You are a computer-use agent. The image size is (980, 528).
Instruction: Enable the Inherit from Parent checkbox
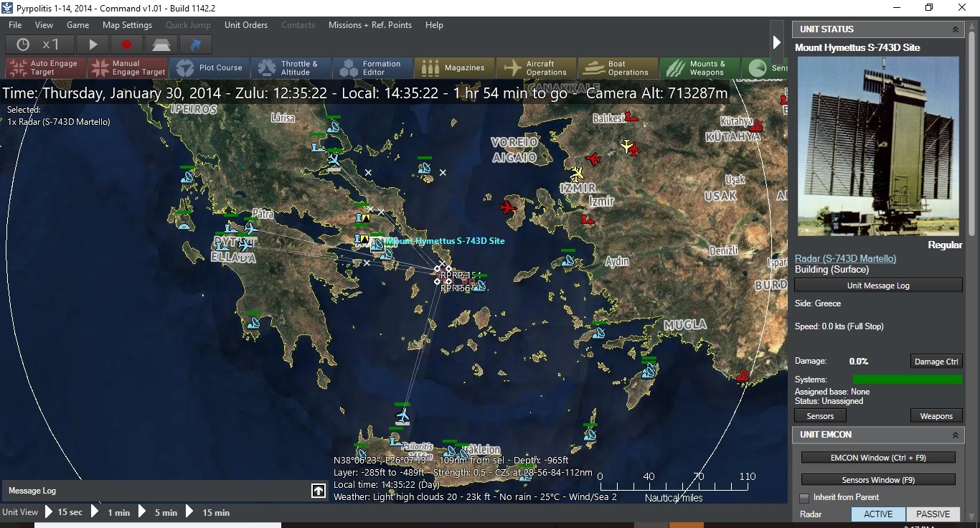804,498
